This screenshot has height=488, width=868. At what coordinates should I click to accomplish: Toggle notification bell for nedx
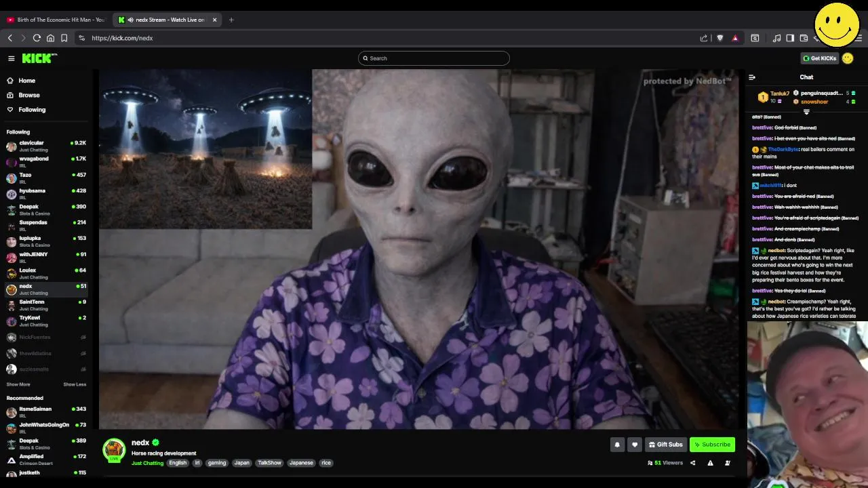pyautogui.click(x=617, y=445)
